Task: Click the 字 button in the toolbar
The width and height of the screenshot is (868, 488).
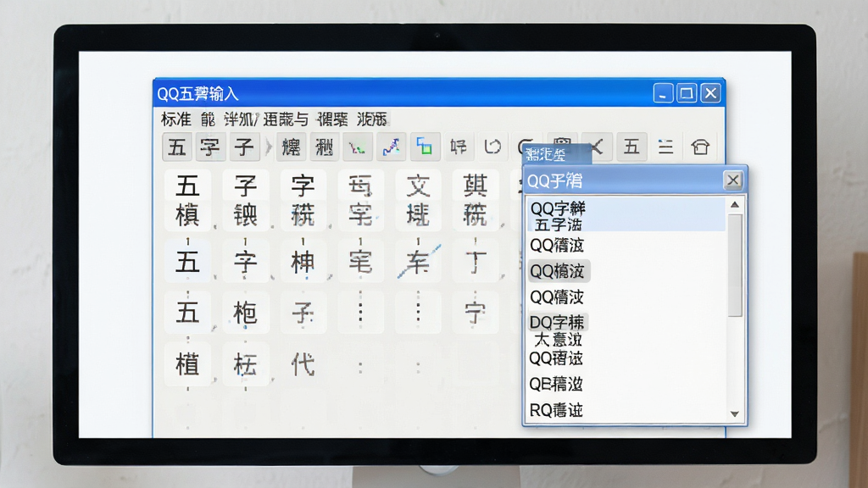Action: (x=210, y=147)
